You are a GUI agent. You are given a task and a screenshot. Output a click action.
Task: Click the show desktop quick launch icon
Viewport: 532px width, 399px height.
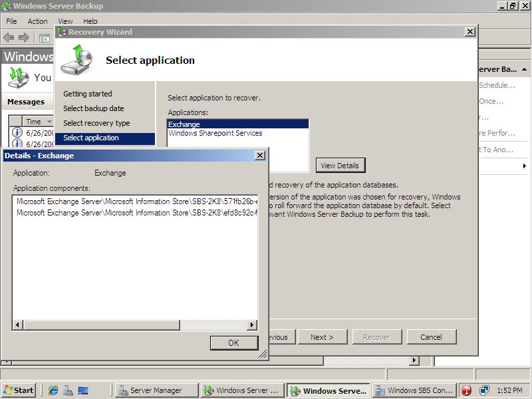click(83, 390)
